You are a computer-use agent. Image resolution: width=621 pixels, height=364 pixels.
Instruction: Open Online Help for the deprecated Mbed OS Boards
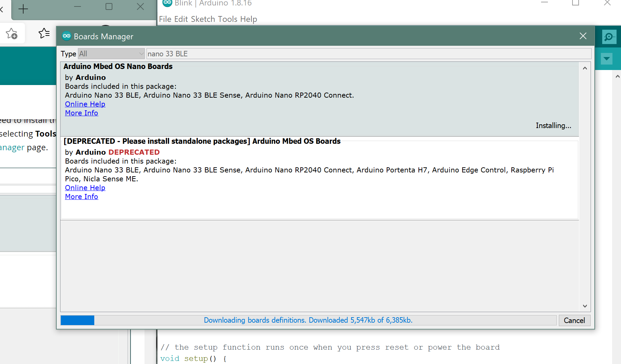[85, 188]
